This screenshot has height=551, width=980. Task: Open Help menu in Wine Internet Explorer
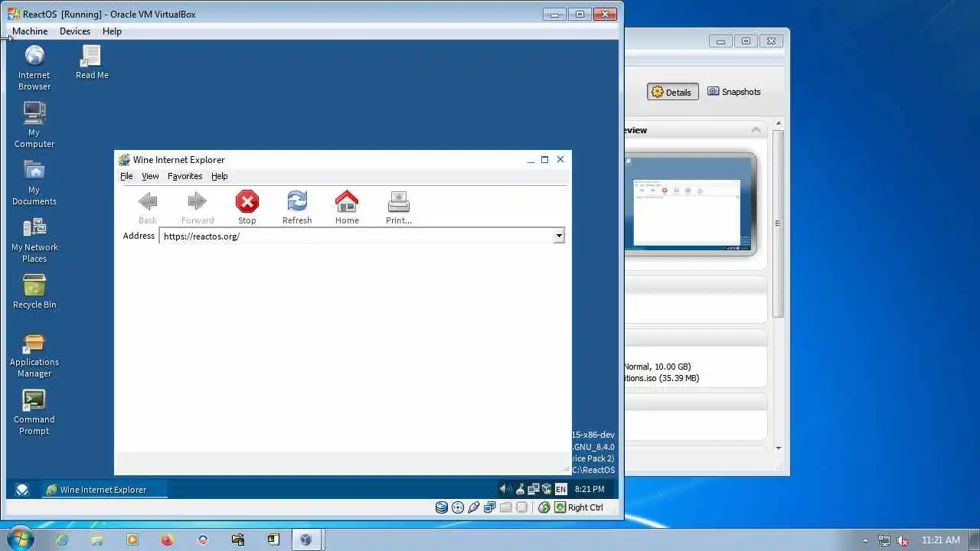click(220, 176)
